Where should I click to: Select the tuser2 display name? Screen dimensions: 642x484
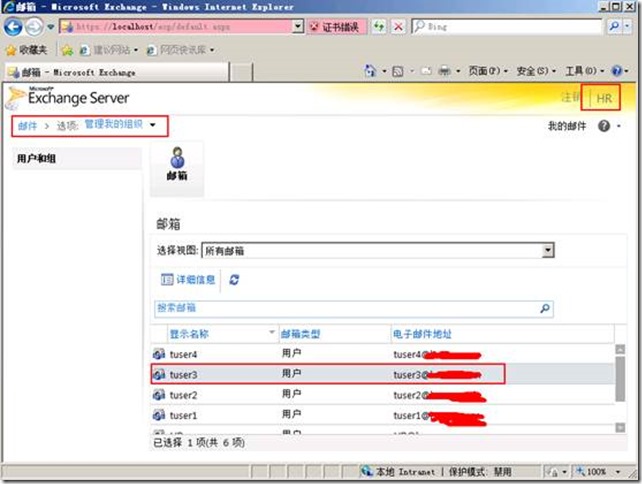coord(183,395)
